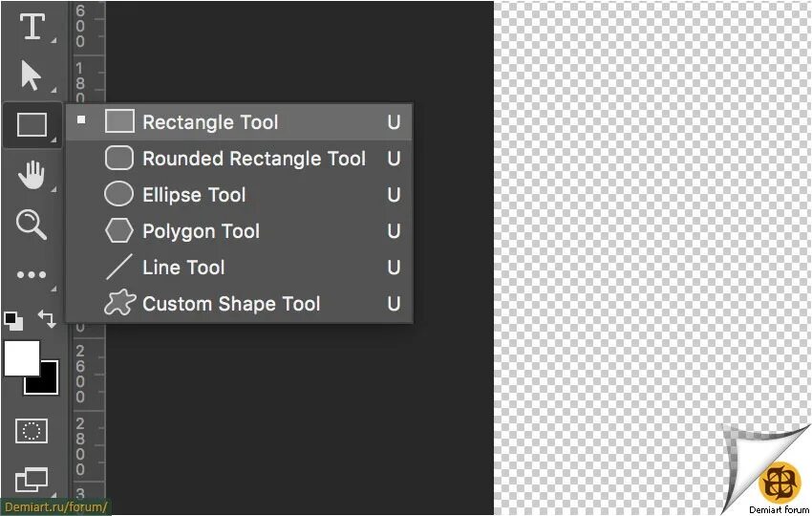Select Polygon Tool from the flyout
This screenshot has width=812, height=516.
point(201,231)
